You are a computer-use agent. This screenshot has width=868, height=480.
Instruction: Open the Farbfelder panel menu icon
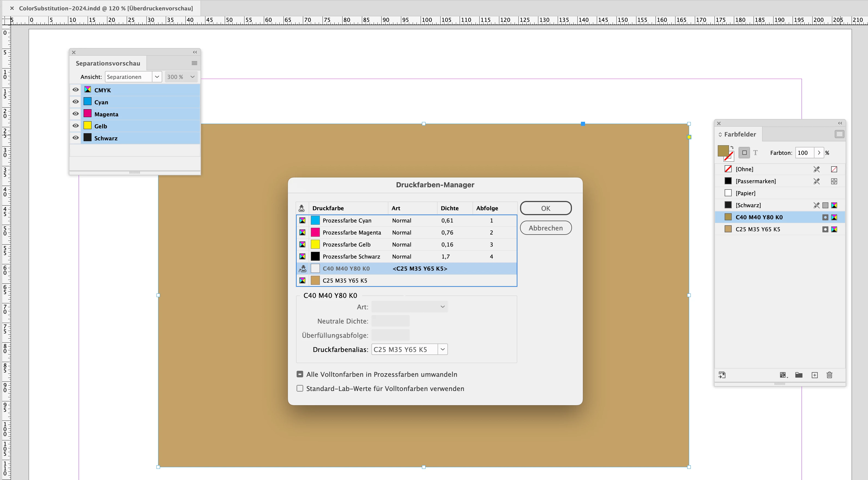pos(839,134)
